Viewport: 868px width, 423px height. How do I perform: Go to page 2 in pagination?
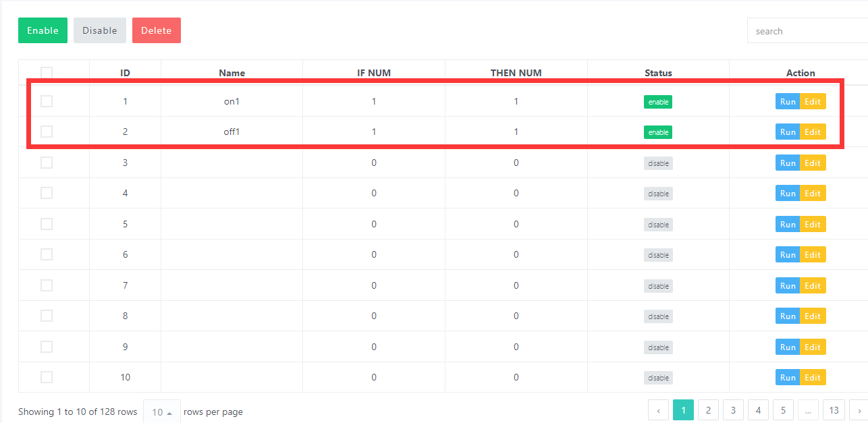[708, 410]
